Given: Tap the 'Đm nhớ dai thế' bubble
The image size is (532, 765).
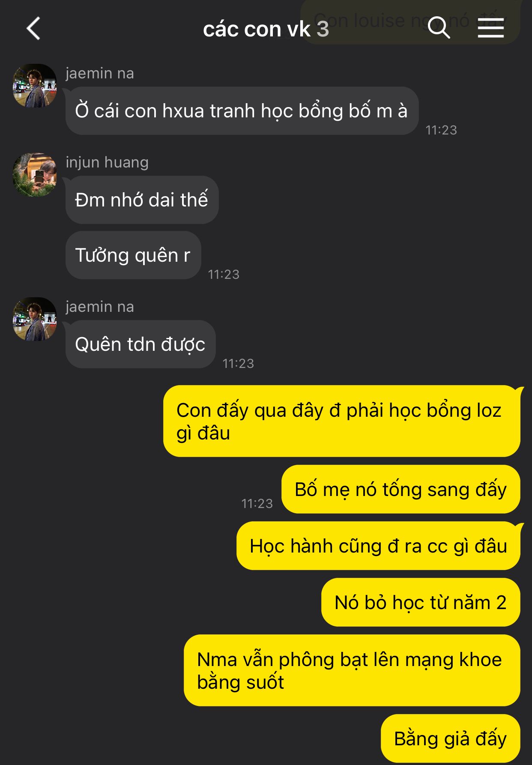Looking at the screenshot, I should click(x=142, y=200).
